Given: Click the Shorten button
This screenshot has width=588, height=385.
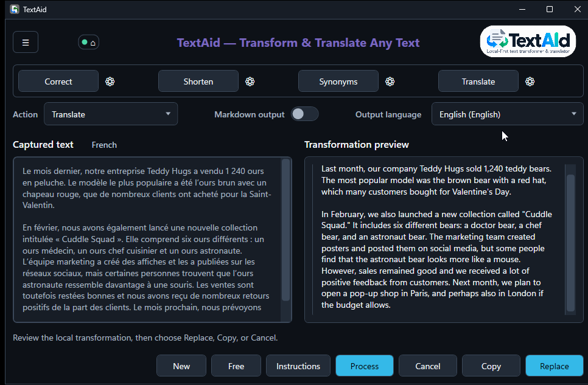Looking at the screenshot, I should coord(198,82).
